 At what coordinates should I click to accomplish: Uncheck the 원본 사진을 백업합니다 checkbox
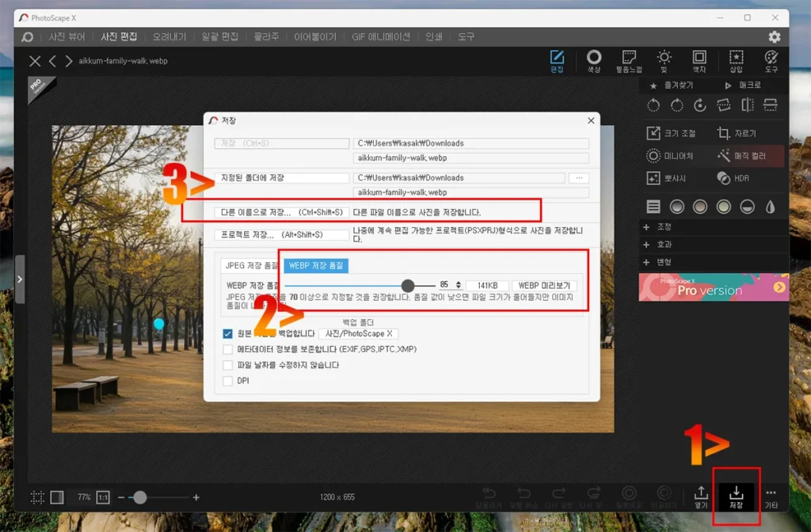pyautogui.click(x=228, y=334)
